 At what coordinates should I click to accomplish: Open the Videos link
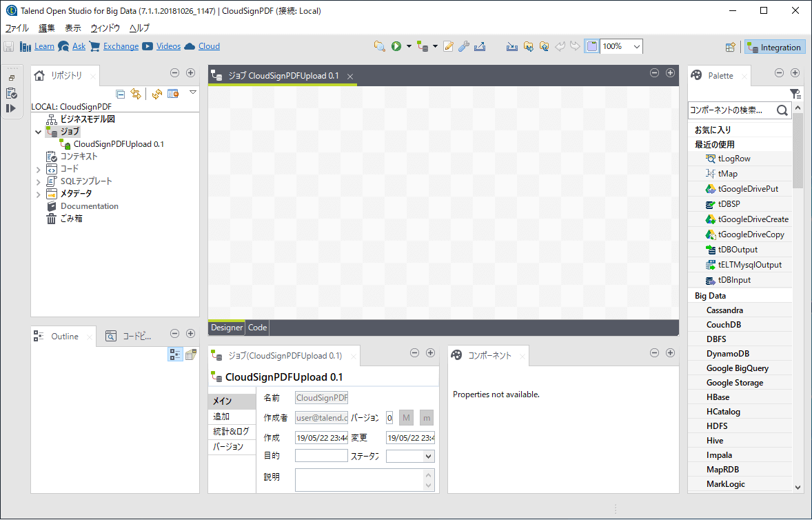point(168,46)
